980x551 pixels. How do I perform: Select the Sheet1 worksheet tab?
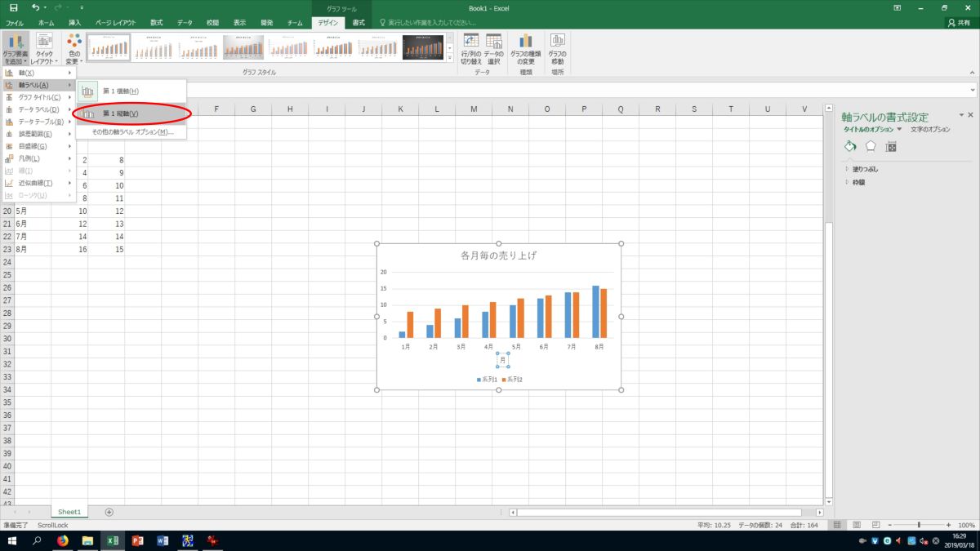tap(69, 512)
